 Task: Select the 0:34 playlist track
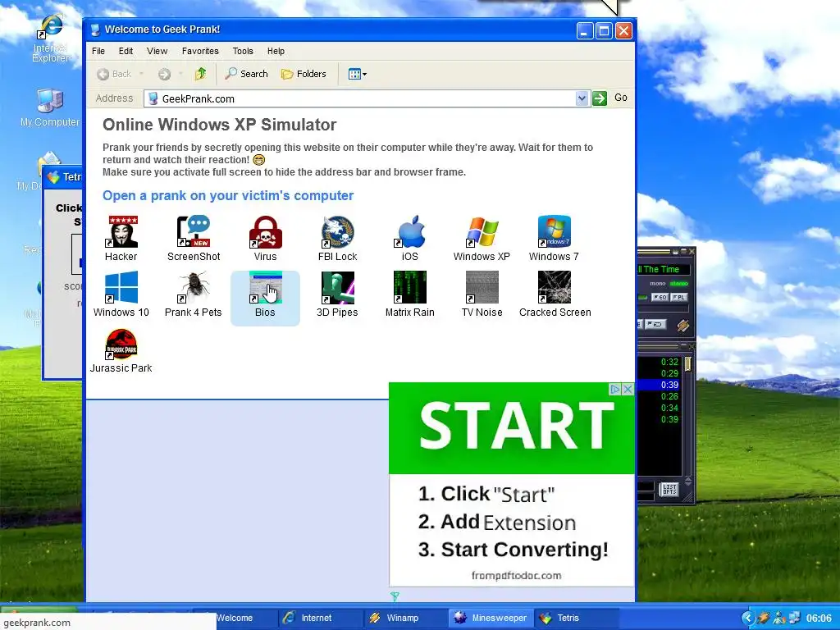pos(660,408)
